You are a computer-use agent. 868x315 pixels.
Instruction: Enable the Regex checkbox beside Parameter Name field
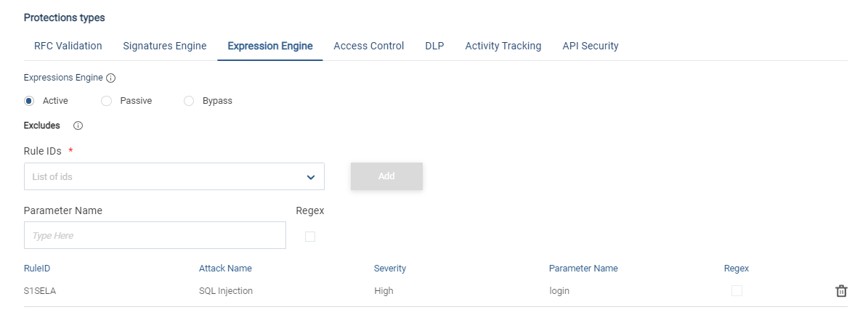coord(310,237)
